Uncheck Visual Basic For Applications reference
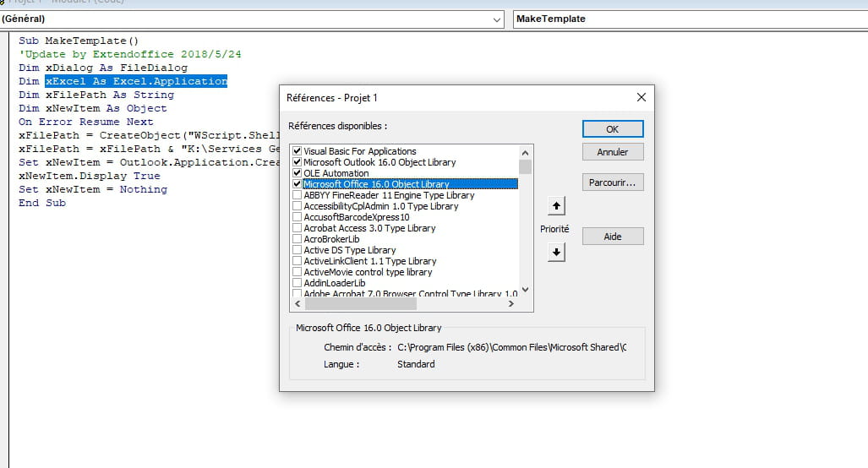 point(298,151)
